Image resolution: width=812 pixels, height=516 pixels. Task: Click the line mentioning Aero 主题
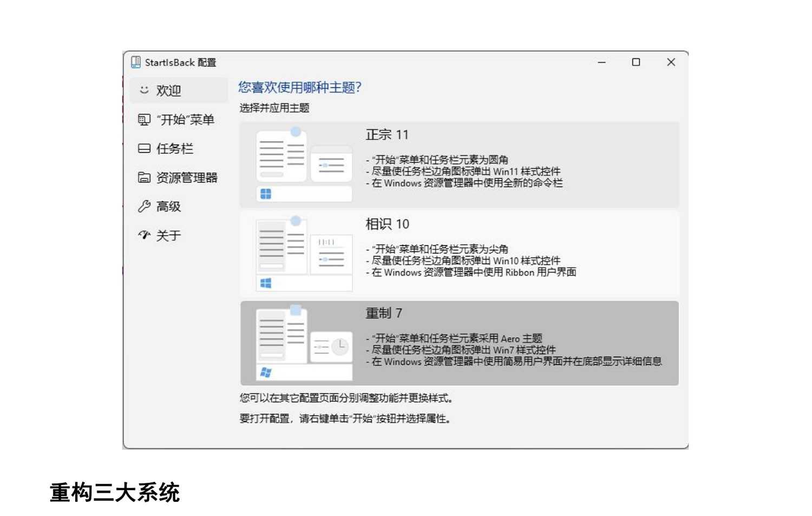[454, 339]
